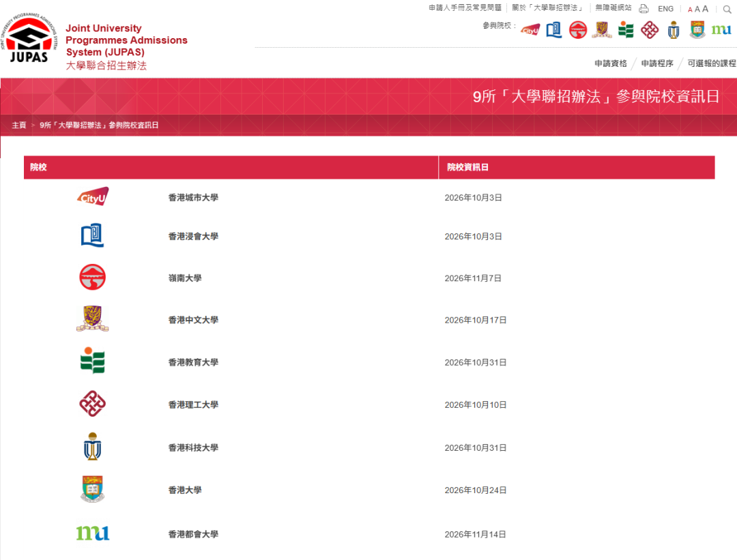The image size is (737, 560).
Task: Click the printer icon in the header
Action: 644,8
